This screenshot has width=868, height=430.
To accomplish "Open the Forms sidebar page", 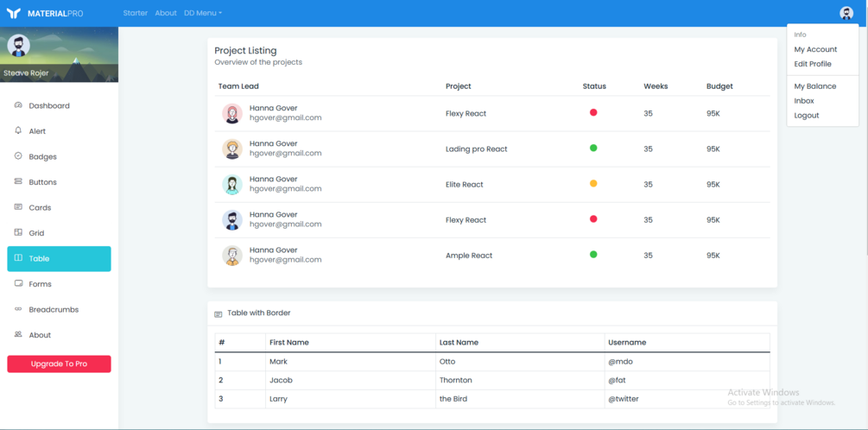I will click(59, 284).
